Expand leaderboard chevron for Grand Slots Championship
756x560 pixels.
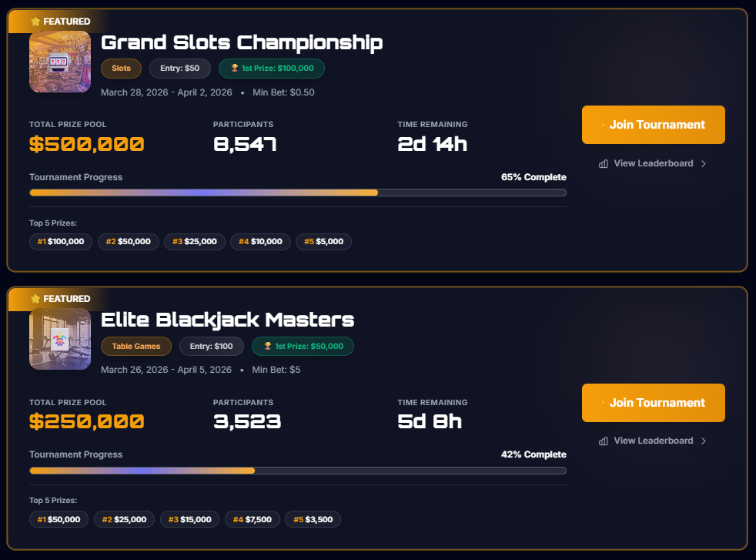(x=704, y=163)
